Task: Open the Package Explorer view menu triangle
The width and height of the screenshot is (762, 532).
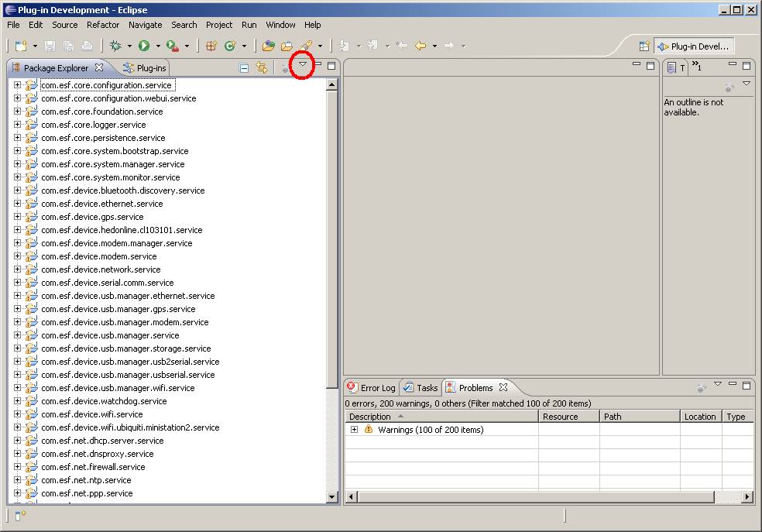Action: pos(303,64)
